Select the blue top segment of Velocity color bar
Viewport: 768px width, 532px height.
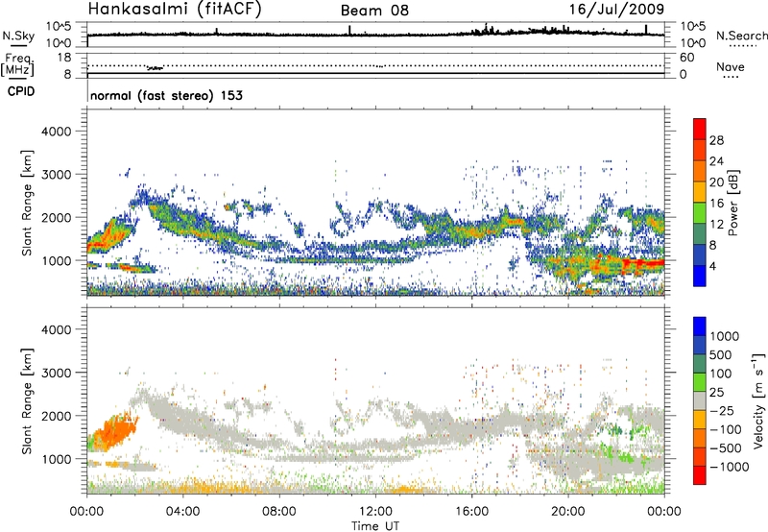pyautogui.click(x=700, y=324)
